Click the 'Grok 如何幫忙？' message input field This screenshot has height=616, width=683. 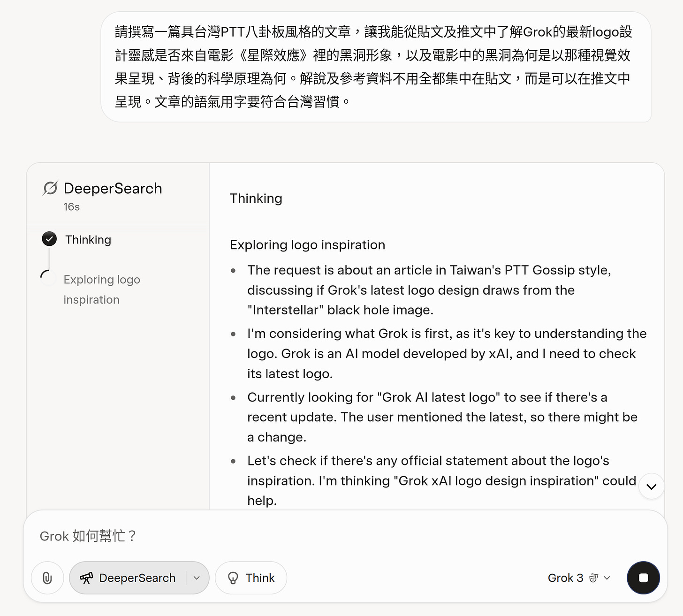[x=345, y=536]
